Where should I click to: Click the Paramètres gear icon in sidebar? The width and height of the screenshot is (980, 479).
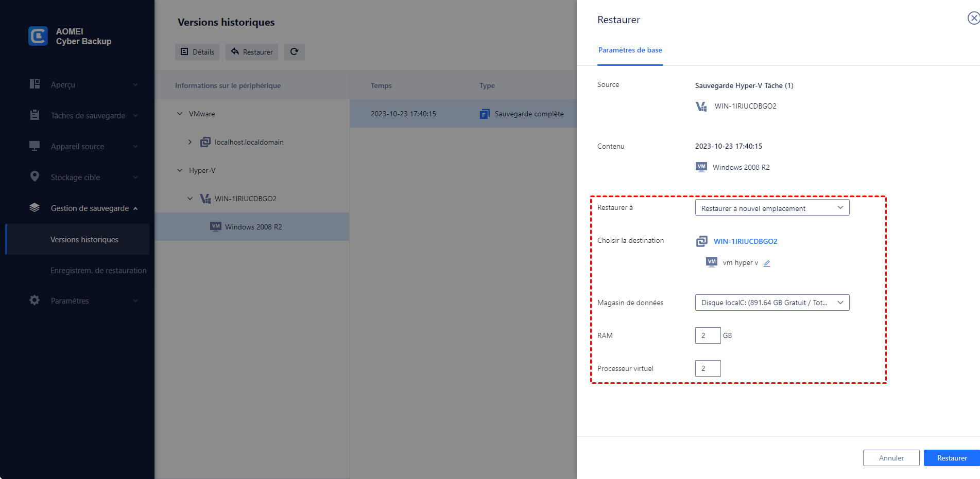(x=35, y=300)
